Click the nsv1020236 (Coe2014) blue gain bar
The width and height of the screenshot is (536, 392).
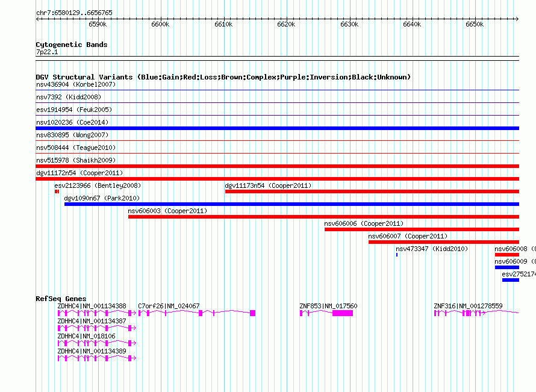point(277,128)
